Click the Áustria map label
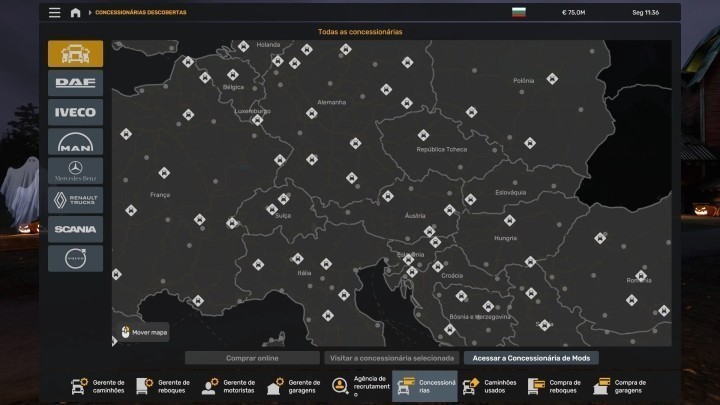 [x=415, y=215]
